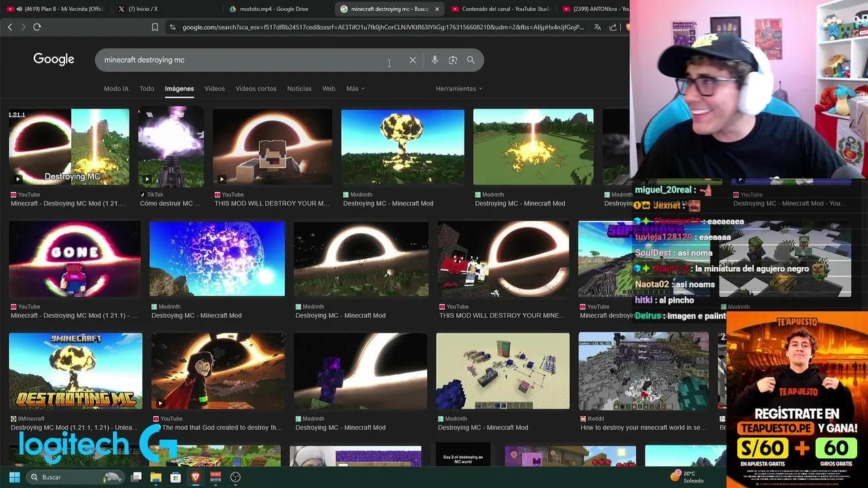Open the TikTok 'Cómo destruir MC' thumbnail
868x488 pixels.
pyautogui.click(x=171, y=147)
